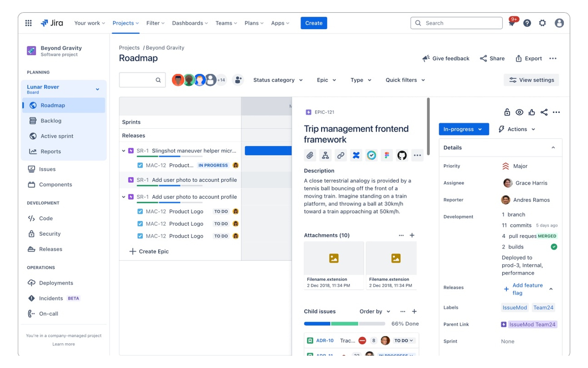The image size is (588, 368).
Task: Click the add people icon beside avatars
Action: click(238, 80)
